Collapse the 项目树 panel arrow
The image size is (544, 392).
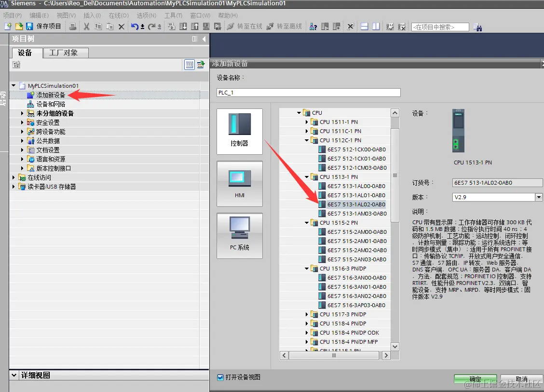[204, 39]
